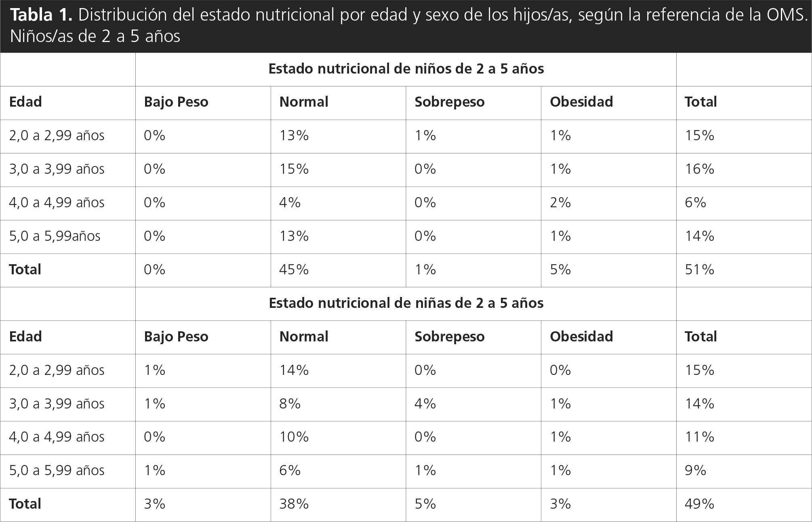This screenshot has width=812, height=522.
Task: Click the "Bajo Peso" header in the boys' table
Action: tap(176, 102)
